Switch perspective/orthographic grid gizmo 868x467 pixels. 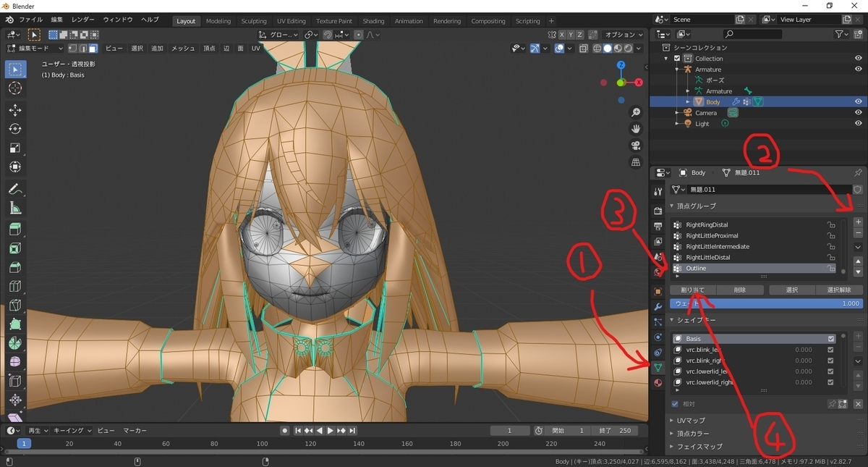click(636, 162)
